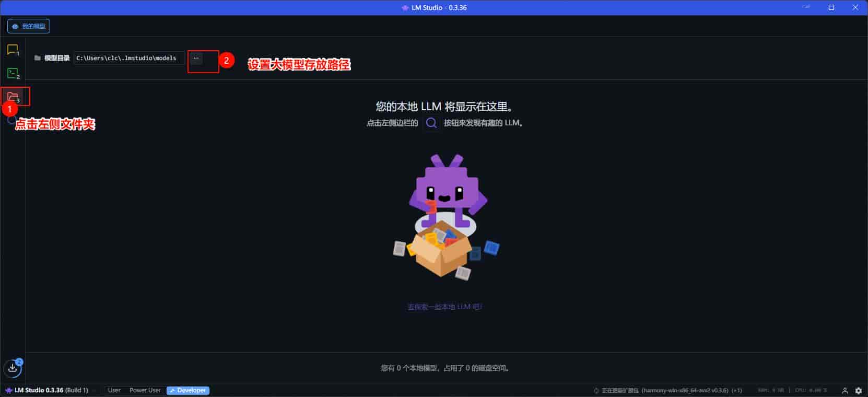Screen dimensions: 868x397
Task: Click the update progress spinner in status bar
Action: click(596, 390)
